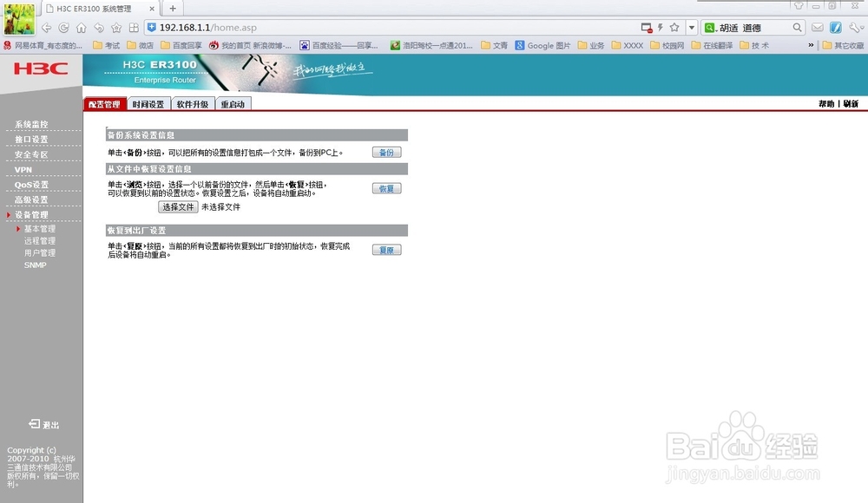Open the 技术 bookmark folder
Screen dimensions: 868x503
(x=754, y=45)
